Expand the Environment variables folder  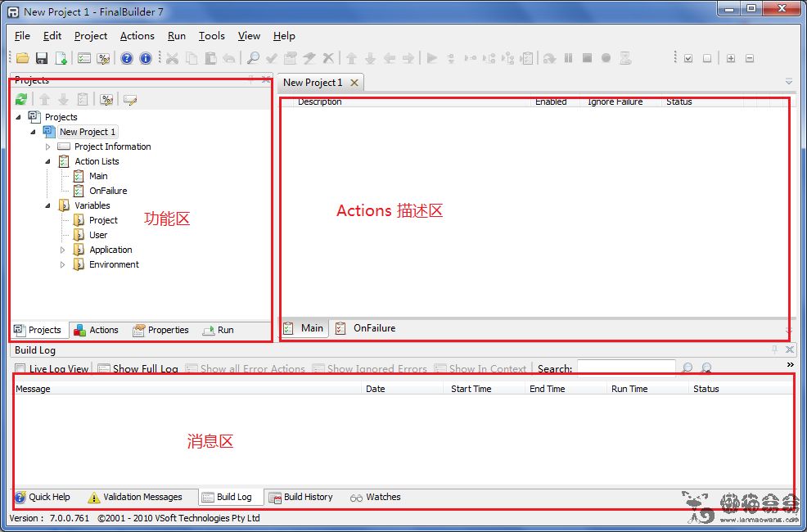[63, 265]
